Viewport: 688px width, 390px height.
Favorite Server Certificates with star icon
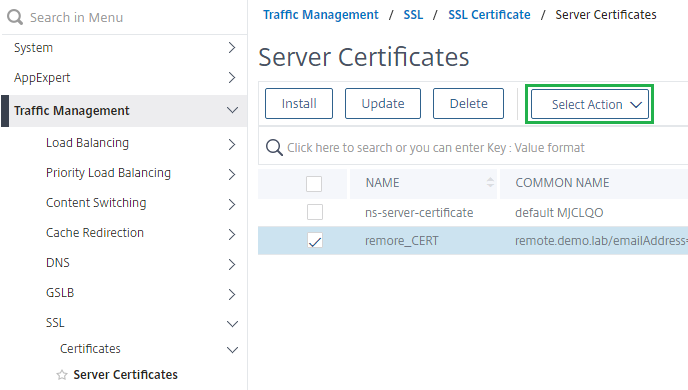pyautogui.click(x=62, y=375)
